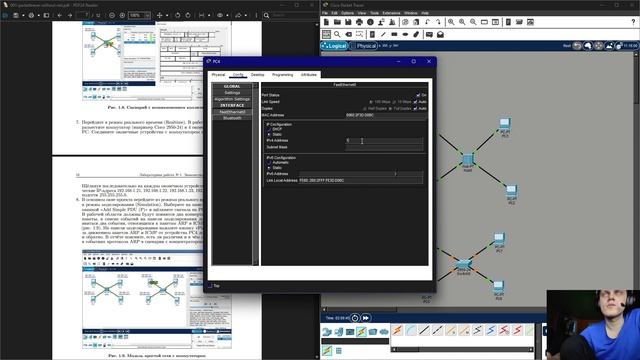Click Help question mark in Packet Tracer
The width and height of the screenshot is (640, 360).
point(633,22)
